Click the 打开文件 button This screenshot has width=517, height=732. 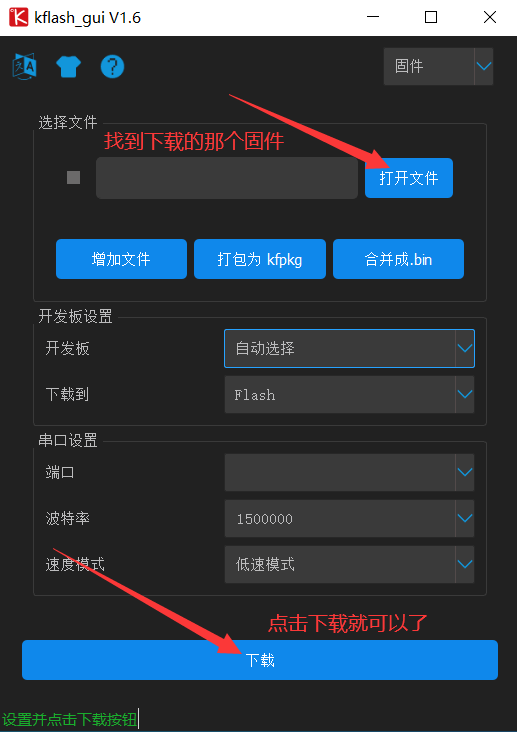tap(409, 178)
